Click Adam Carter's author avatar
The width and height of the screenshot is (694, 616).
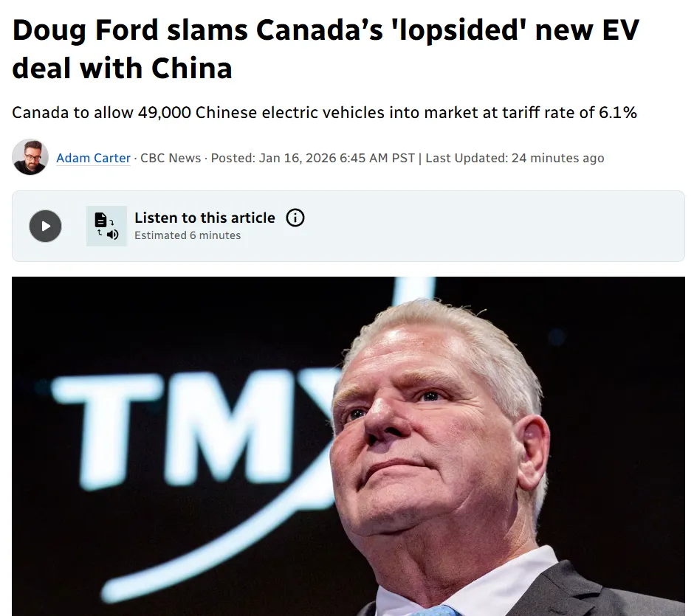[30, 157]
